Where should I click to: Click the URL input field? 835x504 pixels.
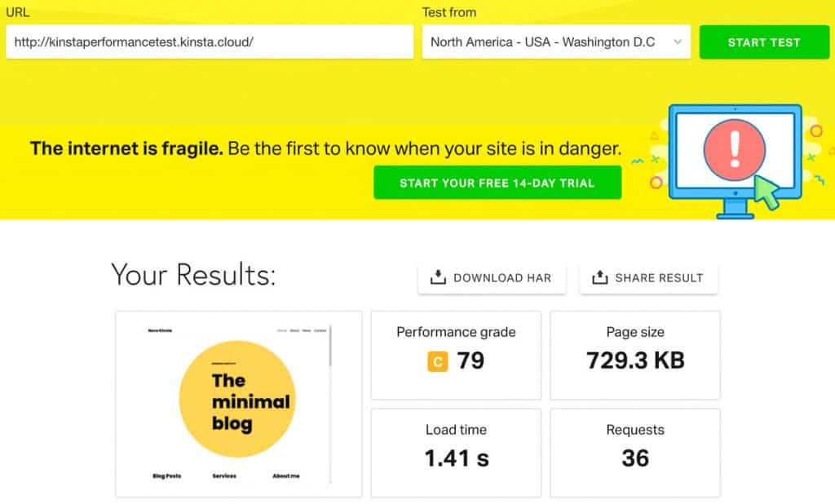pyautogui.click(x=209, y=42)
